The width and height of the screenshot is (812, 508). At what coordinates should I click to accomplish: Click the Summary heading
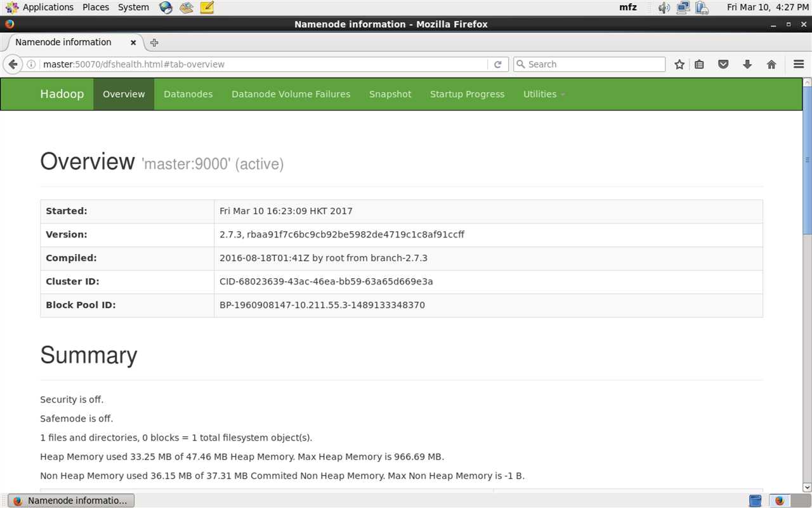[x=89, y=355]
